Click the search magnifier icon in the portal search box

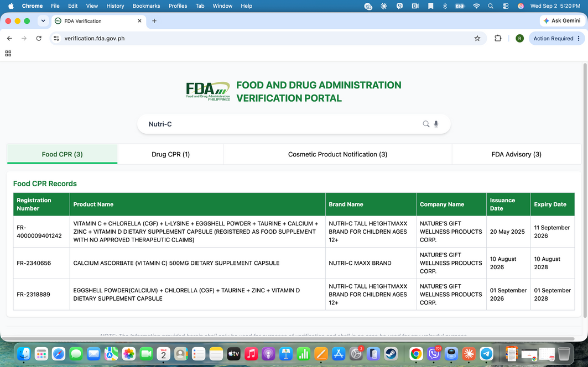click(x=426, y=124)
